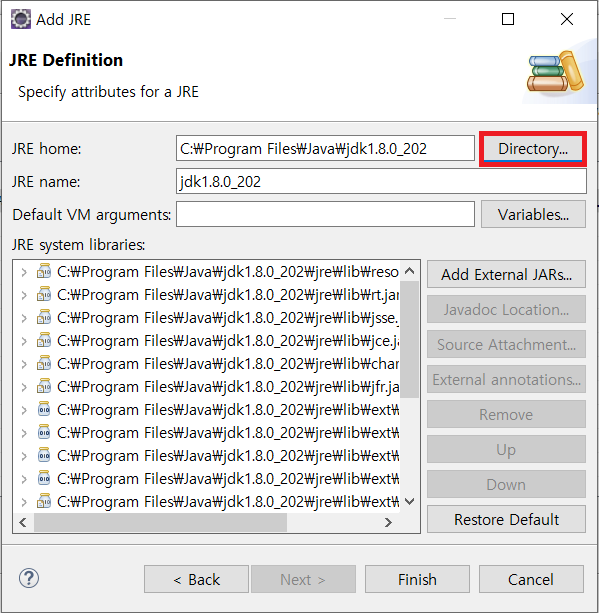Open the Variables dialog
This screenshot has height=613, width=599.
533,214
